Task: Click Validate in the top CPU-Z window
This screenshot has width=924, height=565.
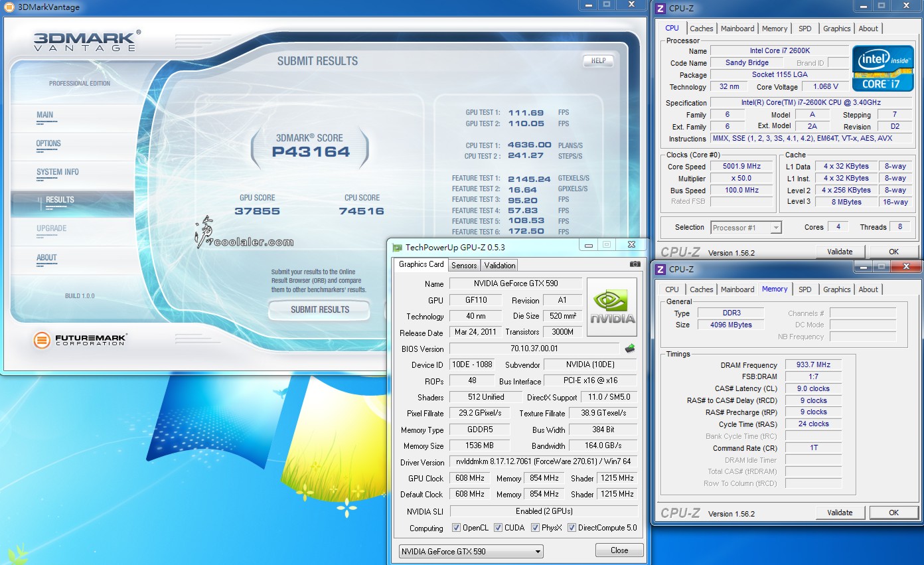Action: [840, 252]
